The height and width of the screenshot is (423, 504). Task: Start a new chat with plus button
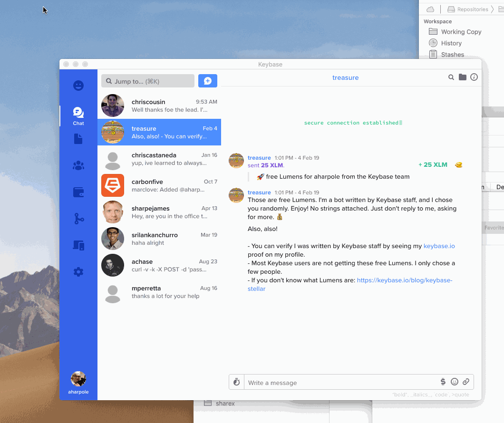pyautogui.click(x=208, y=81)
